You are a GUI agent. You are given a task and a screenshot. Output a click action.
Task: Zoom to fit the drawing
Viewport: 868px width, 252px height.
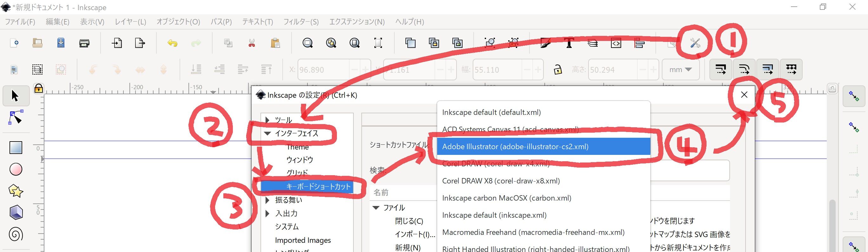[x=331, y=43]
